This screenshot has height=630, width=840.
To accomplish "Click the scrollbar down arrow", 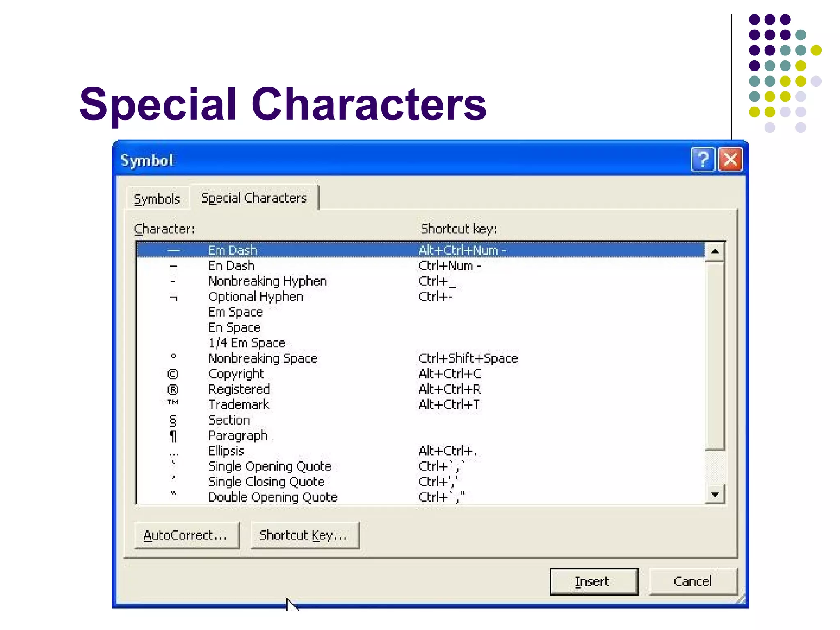I will click(715, 494).
